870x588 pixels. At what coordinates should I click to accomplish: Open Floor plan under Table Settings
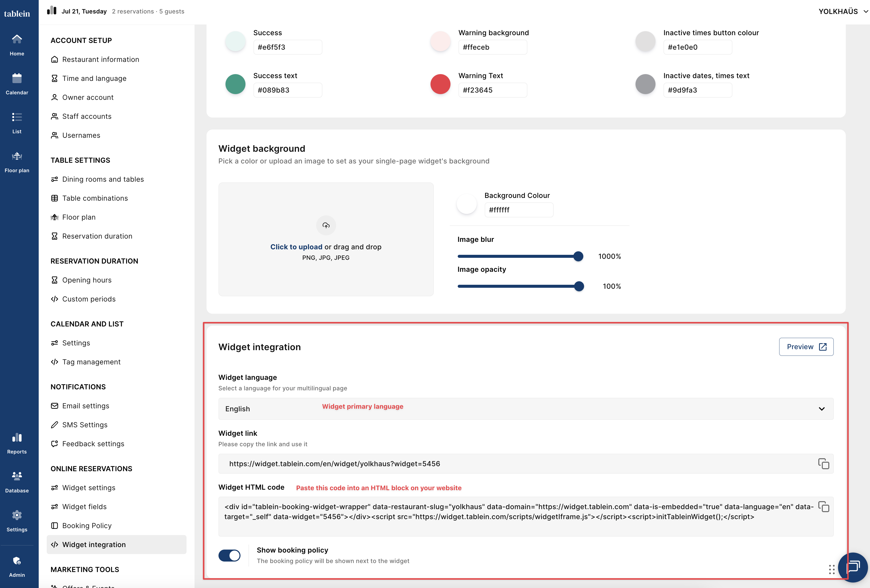coord(73,217)
